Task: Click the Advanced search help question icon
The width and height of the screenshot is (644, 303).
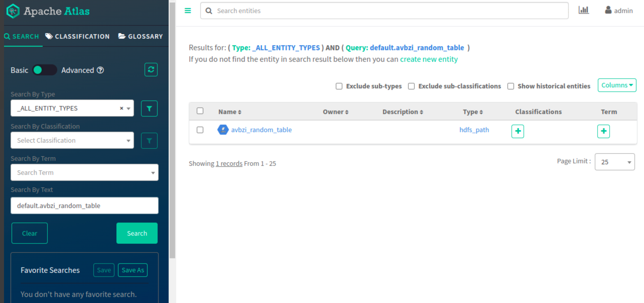Action: (100, 70)
